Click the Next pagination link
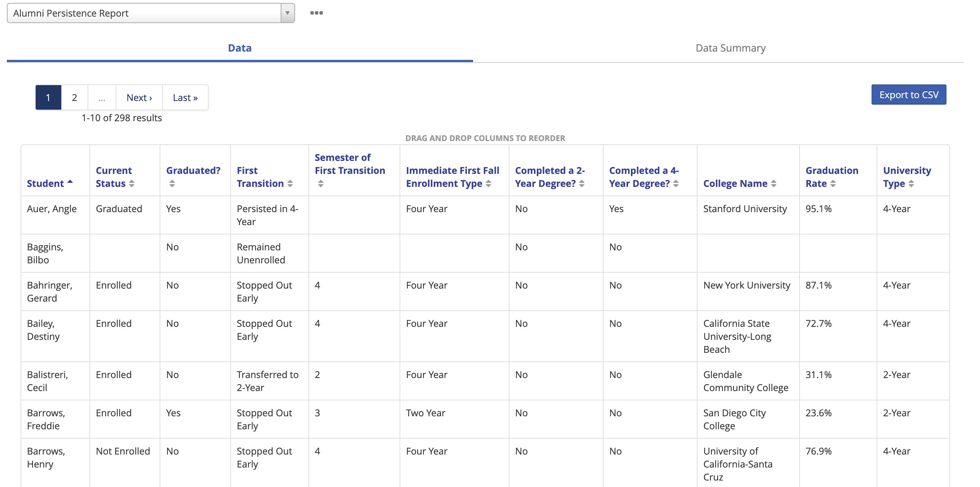Image resolution: width=980 pixels, height=487 pixels. click(x=139, y=97)
